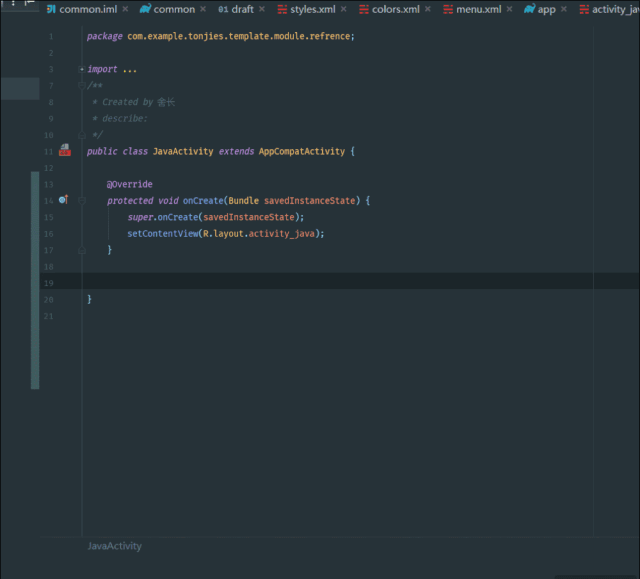The width and height of the screenshot is (640, 579).
Task: Close the draft tab
Action: (x=262, y=9)
